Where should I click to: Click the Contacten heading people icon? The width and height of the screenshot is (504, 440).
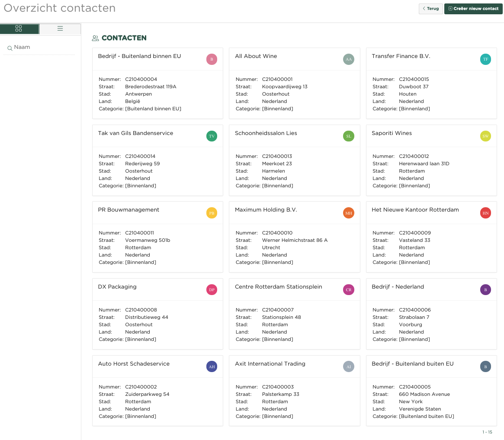(x=96, y=38)
